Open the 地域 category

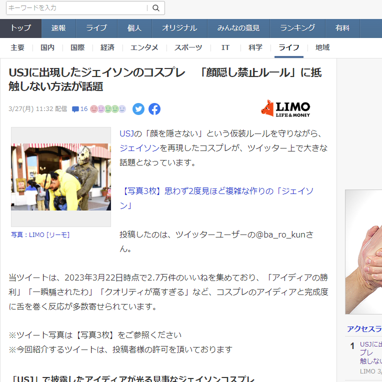(x=322, y=48)
